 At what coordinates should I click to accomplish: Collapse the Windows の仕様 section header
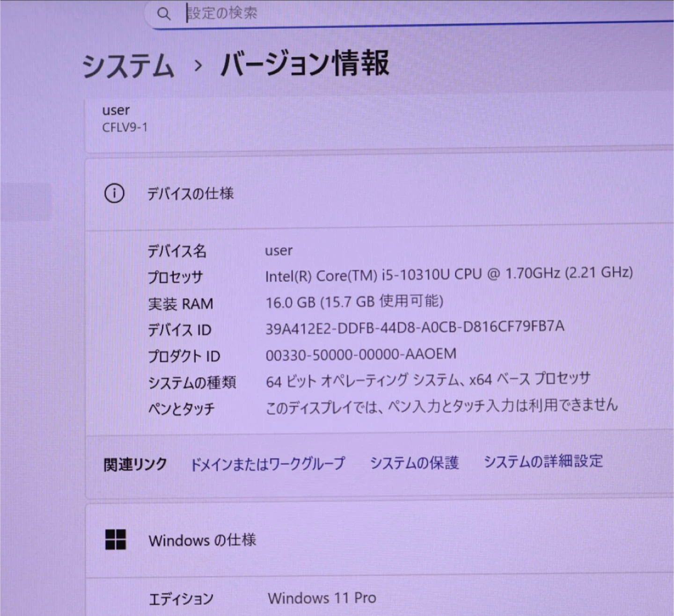point(374,540)
